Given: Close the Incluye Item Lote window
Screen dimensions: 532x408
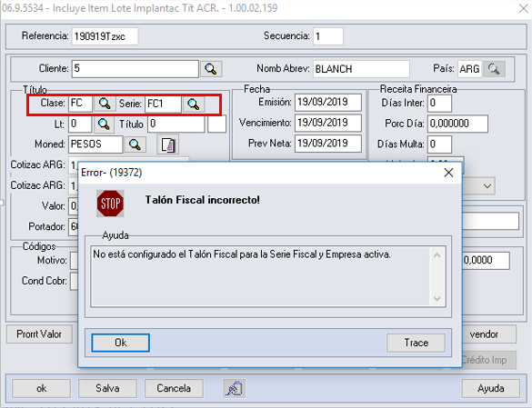Looking at the screenshot, I should [524, 8].
